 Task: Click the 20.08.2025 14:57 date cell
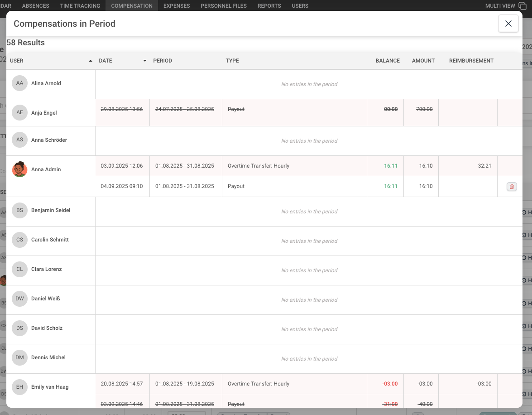point(122,384)
